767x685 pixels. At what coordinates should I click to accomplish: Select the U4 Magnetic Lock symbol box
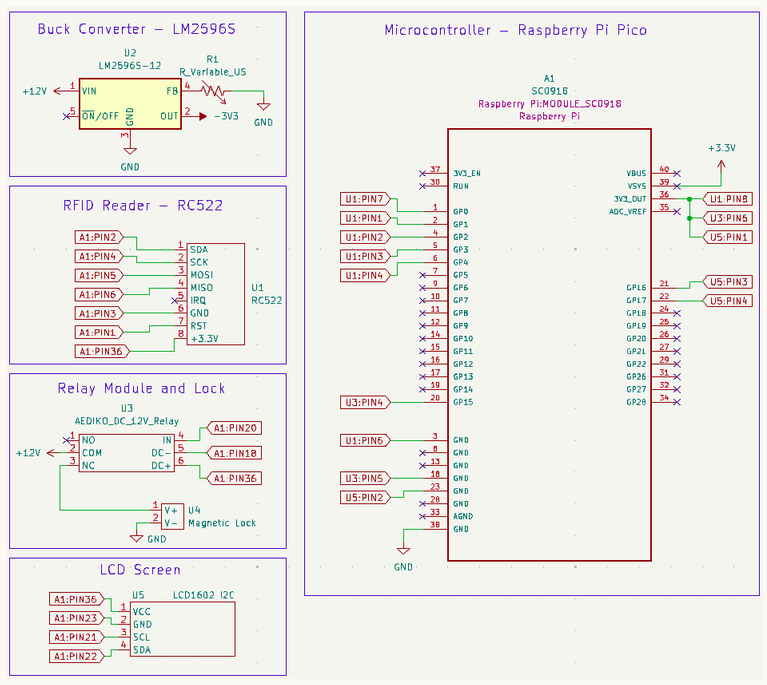173,516
